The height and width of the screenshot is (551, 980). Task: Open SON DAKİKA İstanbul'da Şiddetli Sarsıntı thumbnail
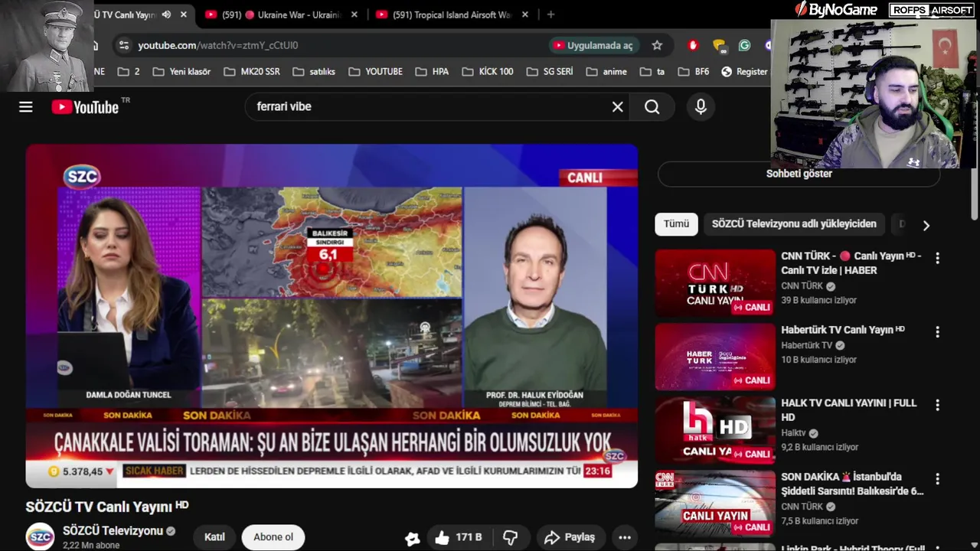pyautogui.click(x=715, y=504)
